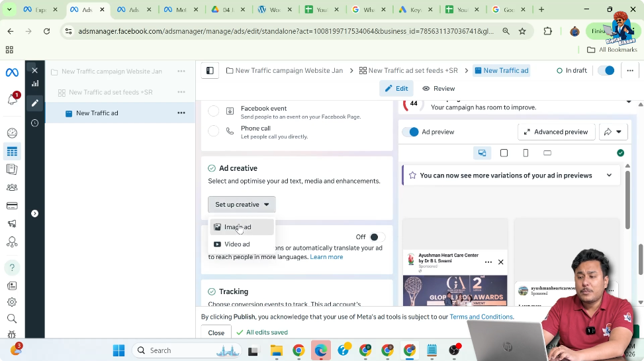Select the Phone call radio button
The width and height of the screenshot is (644, 361).
click(x=213, y=131)
